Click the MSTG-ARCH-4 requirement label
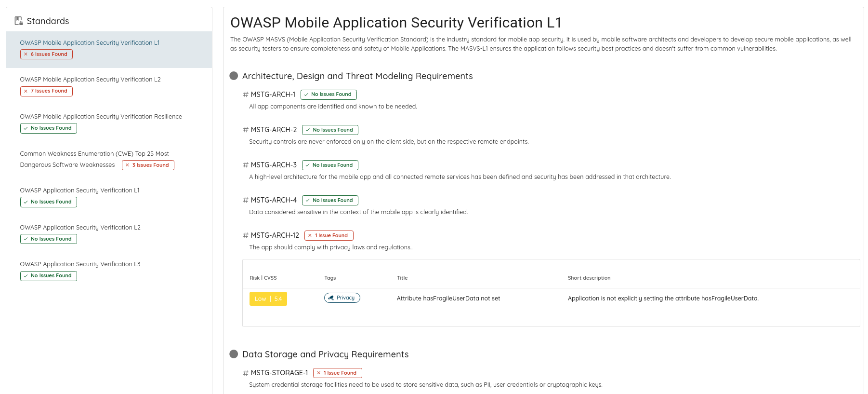The height and width of the screenshot is (394, 868). point(274,200)
